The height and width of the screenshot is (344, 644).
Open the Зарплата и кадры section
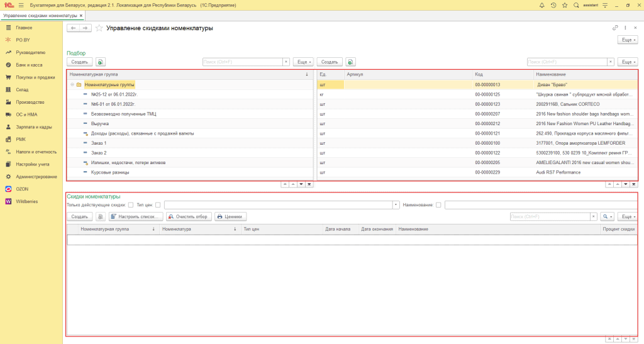(34, 127)
